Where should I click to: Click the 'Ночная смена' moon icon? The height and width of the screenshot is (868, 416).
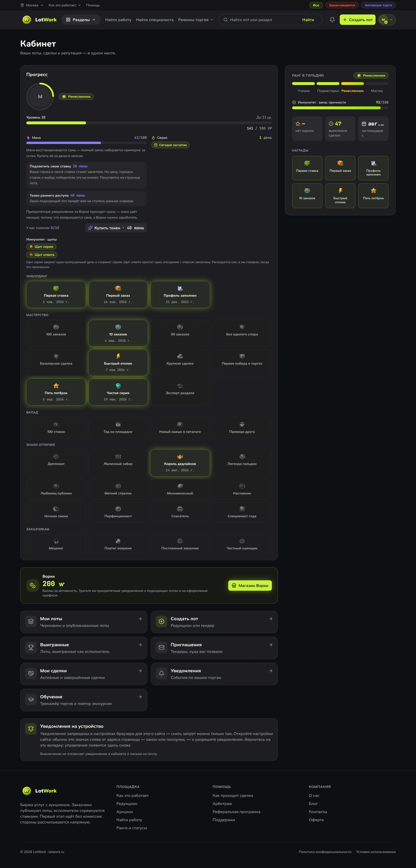[x=56, y=509]
